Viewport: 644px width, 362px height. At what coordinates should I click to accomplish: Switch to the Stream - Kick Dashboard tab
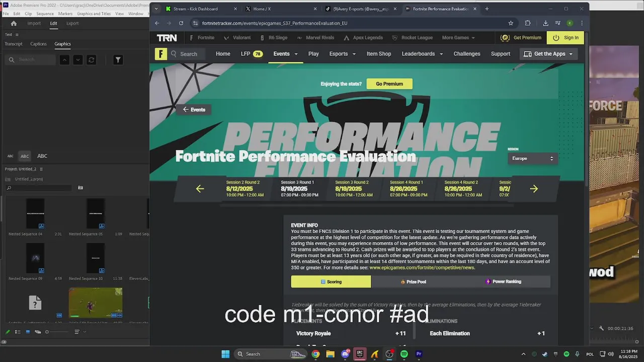pos(201,9)
